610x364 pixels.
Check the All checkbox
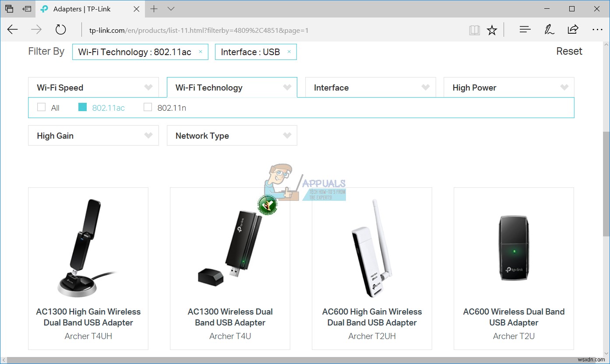[x=41, y=107]
